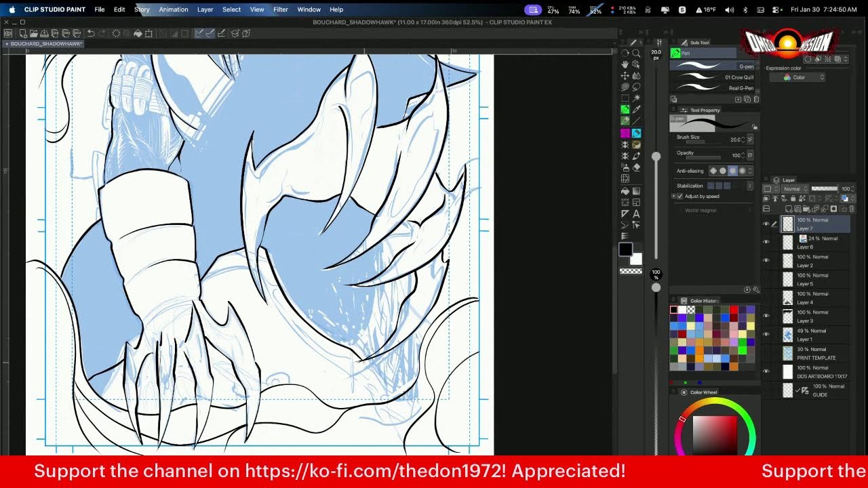Open the Filter menu
Image resolution: width=868 pixels, height=488 pixels.
[x=281, y=9]
